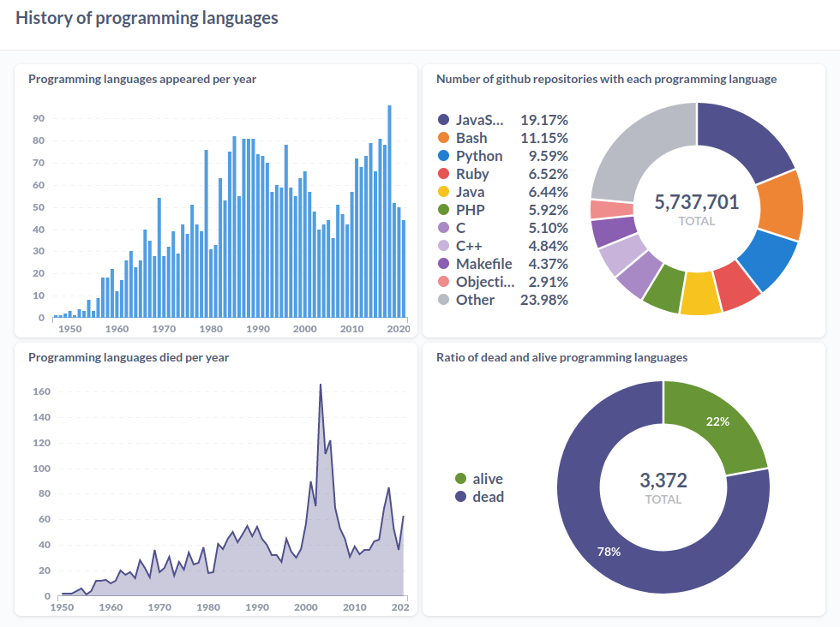Screen dimensions: 840x627
Task: Click the 78% purple dead donut segment
Action: (x=609, y=552)
